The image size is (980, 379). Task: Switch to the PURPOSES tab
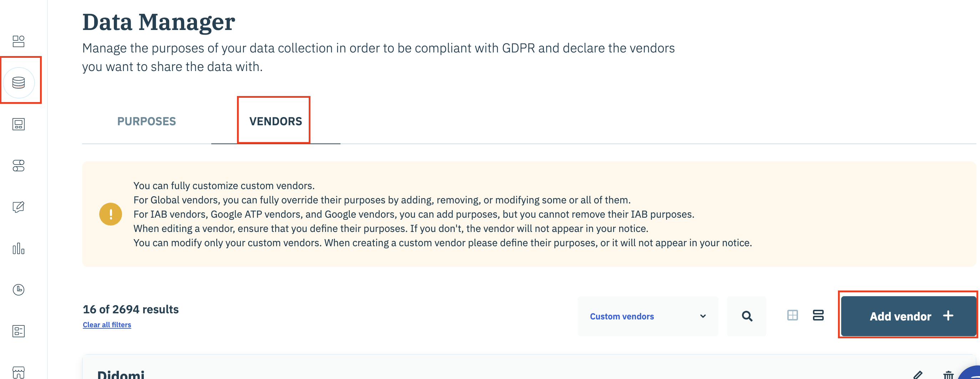point(146,121)
